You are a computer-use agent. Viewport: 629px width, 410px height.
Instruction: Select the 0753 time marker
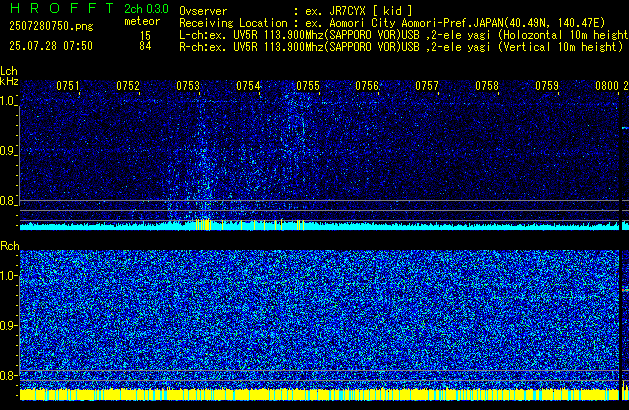click(x=188, y=86)
